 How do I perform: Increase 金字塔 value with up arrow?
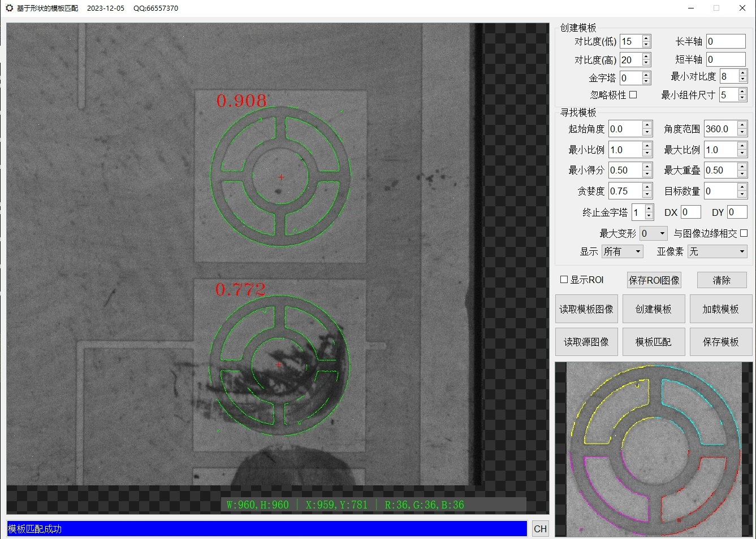click(646, 75)
